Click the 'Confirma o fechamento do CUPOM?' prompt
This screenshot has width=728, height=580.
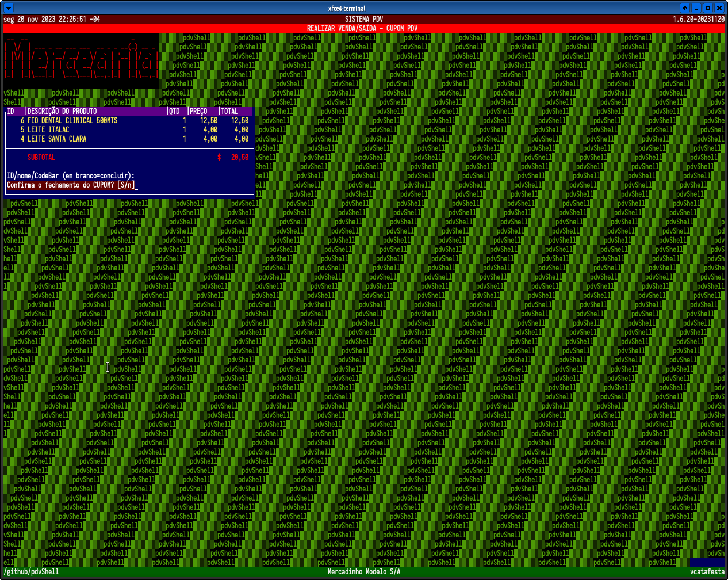tap(60, 185)
